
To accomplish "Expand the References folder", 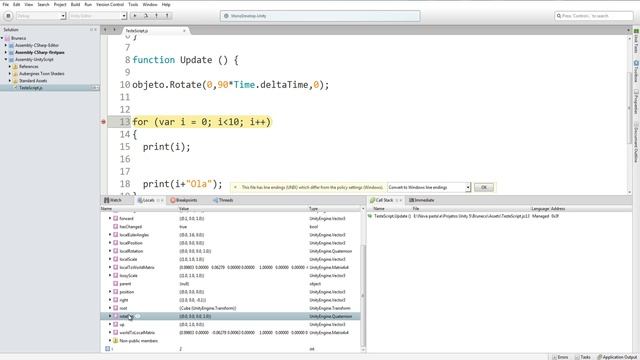I will pyautogui.click(x=10, y=67).
